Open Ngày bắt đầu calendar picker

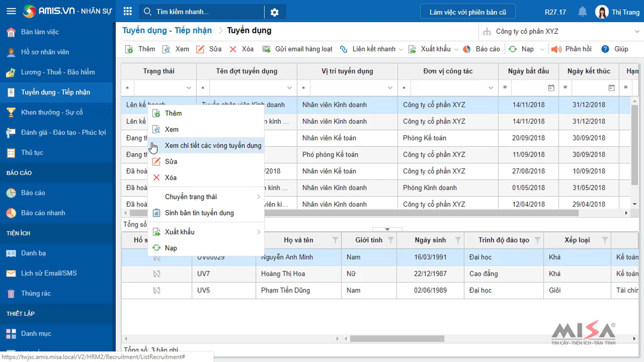point(551,88)
